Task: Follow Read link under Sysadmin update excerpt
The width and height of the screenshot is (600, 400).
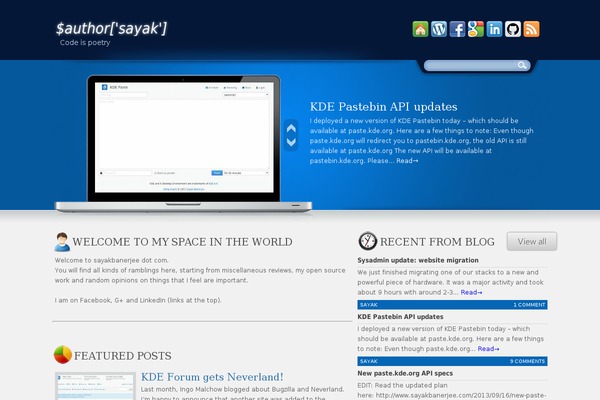Action: (471, 292)
